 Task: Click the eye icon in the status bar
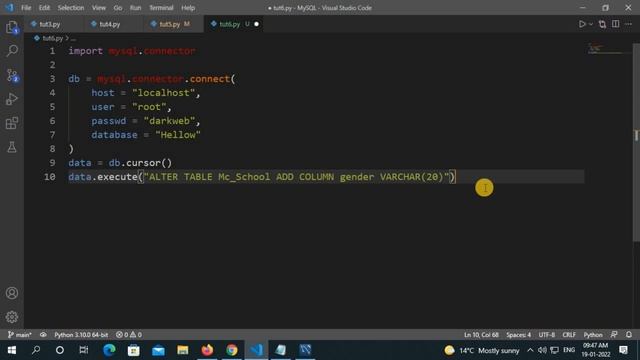43,335
